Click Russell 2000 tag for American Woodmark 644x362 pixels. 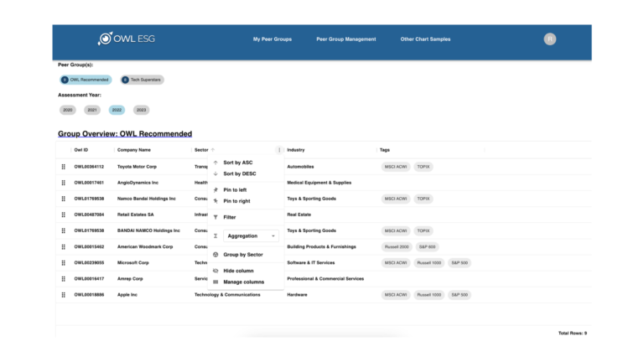[x=397, y=246]
